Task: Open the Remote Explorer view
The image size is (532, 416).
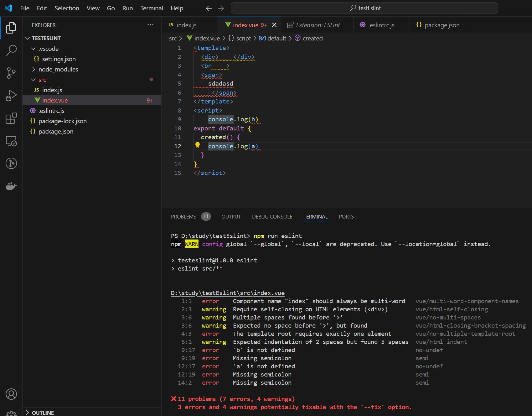Action: [11, 141]
